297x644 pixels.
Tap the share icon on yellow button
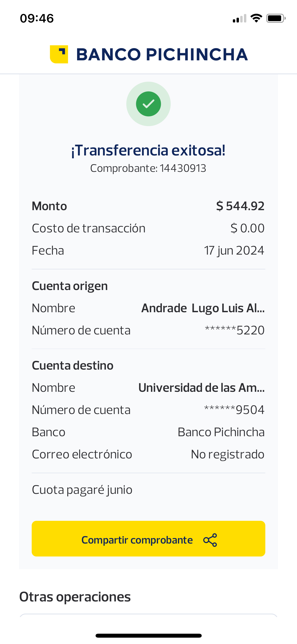[x=210, y=540]
